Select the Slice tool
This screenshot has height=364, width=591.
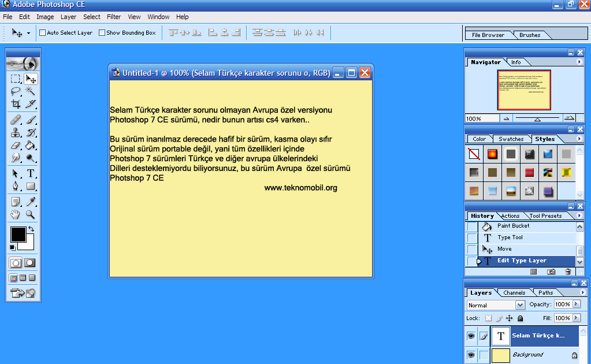[31, 104]
